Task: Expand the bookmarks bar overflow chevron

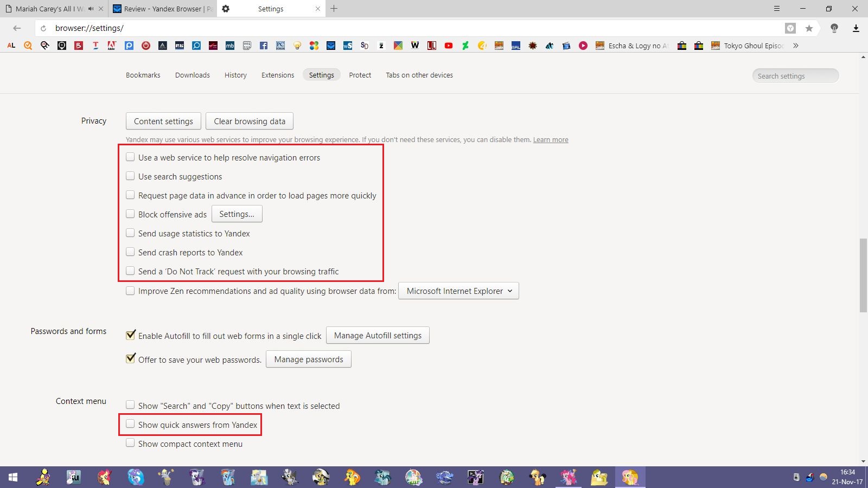Action: click(x=796, y=46)
